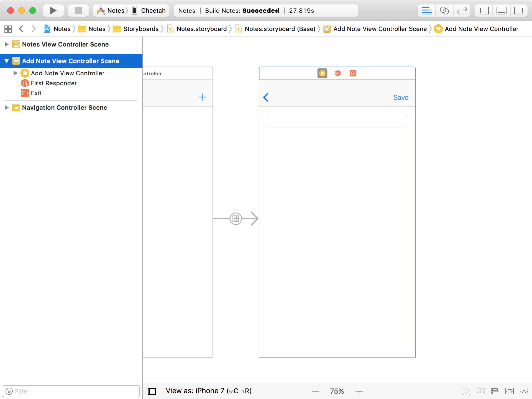The image size is (532, 399).
Task: Switch to the Version editor
Action: (x=462, y=11)
